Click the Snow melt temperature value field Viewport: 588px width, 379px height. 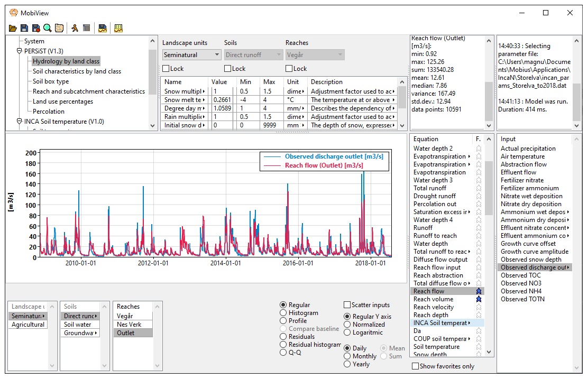pyautogui.click(x=223, y=100)
